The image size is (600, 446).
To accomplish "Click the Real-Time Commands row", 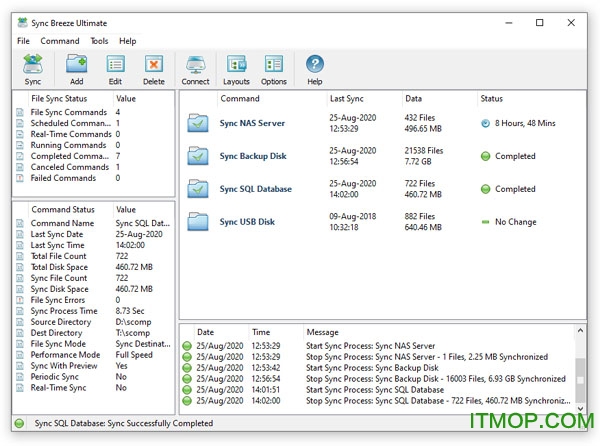I will coord(94,134).
